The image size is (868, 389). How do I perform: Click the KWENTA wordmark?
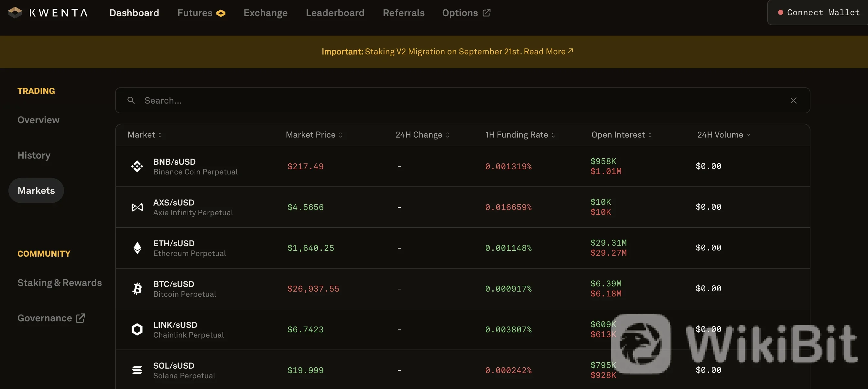(58, 13)
